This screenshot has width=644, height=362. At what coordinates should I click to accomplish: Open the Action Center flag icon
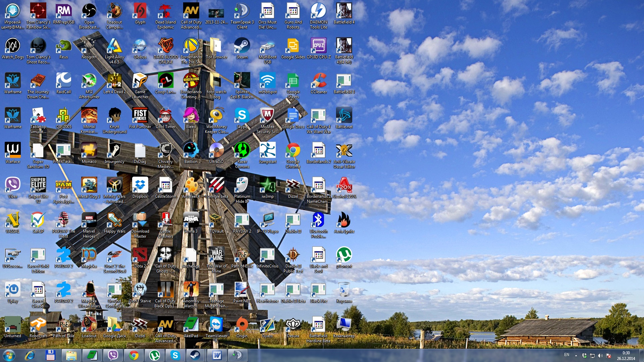point(608,356)
